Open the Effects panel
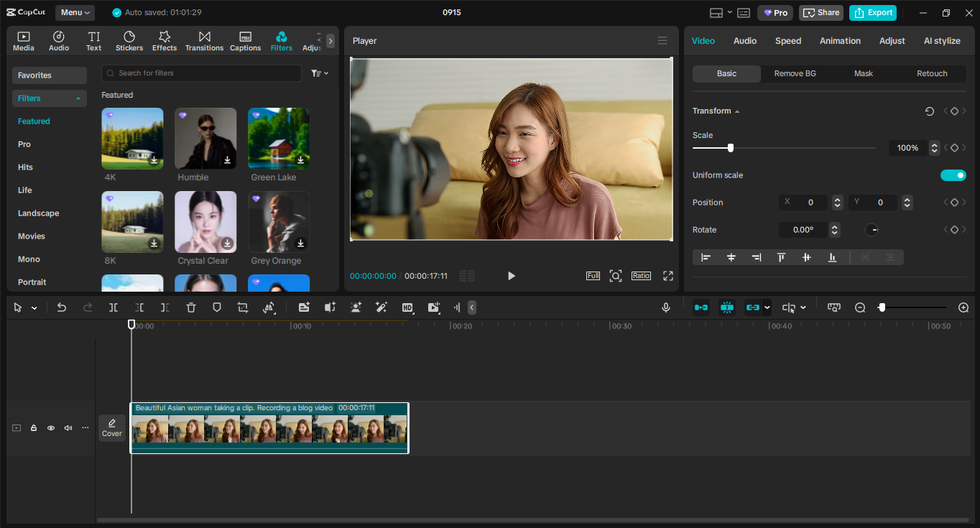Image resolution: width=980 pixels, height=528 pixels. tap(164, 40)
